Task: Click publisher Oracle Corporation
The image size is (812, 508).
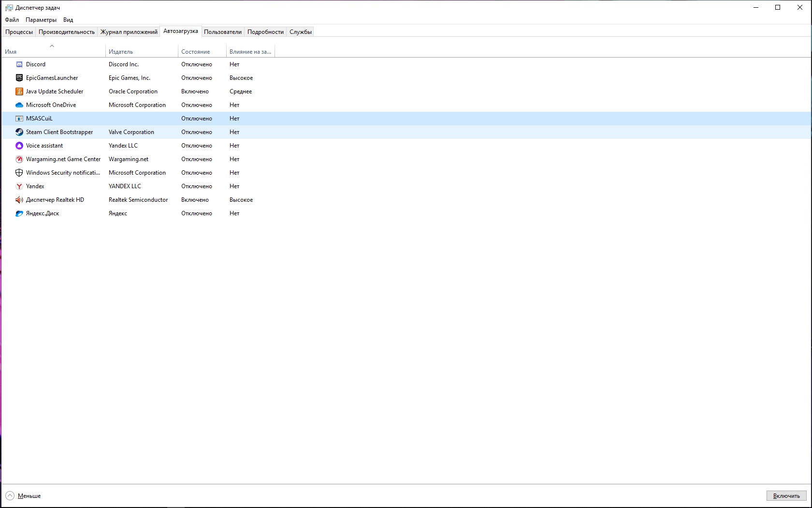Action: [133, 91]
